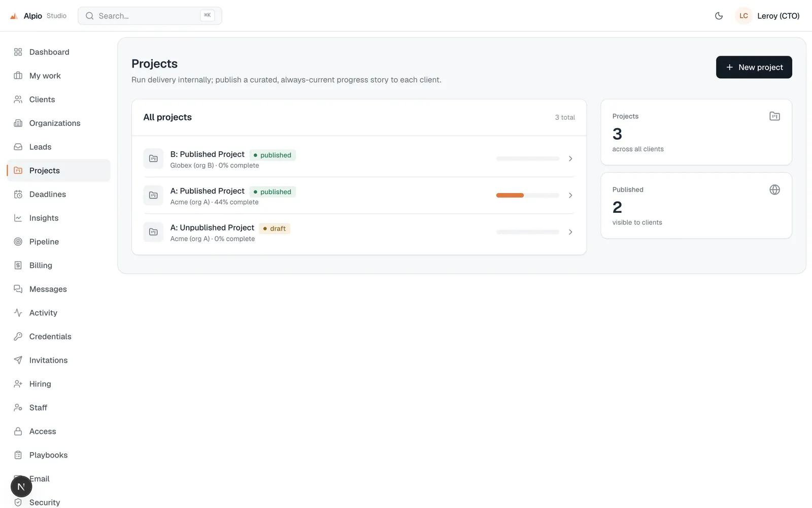Click the '3 total' count text
The width and height of the screenshot is (812, 508).
coord(565,117)
